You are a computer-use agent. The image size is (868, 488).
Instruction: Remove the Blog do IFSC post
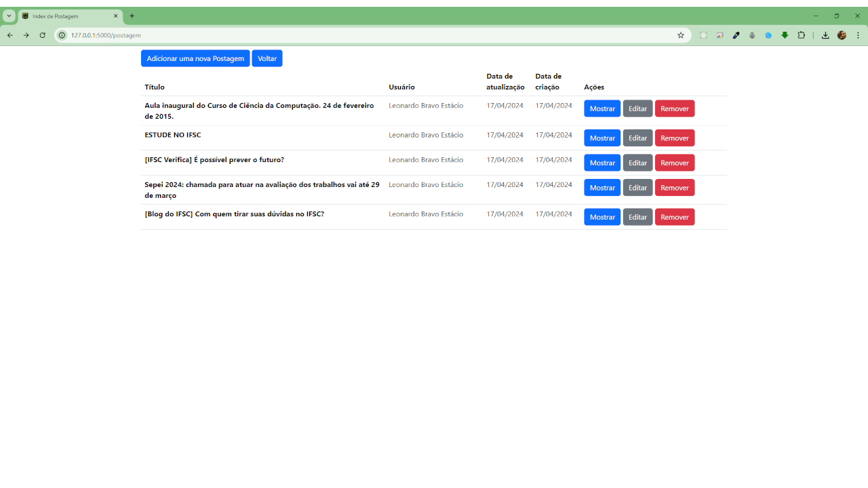(x=674, y=217)
